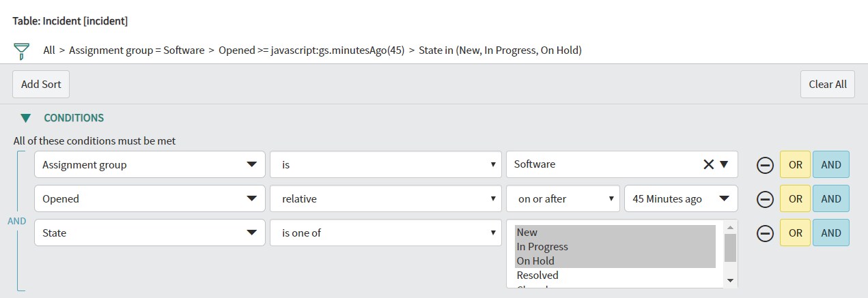Screen dimensions: 868x298
Task: Collapse the CONDITIONS section triangle
Action: point(25,118)
